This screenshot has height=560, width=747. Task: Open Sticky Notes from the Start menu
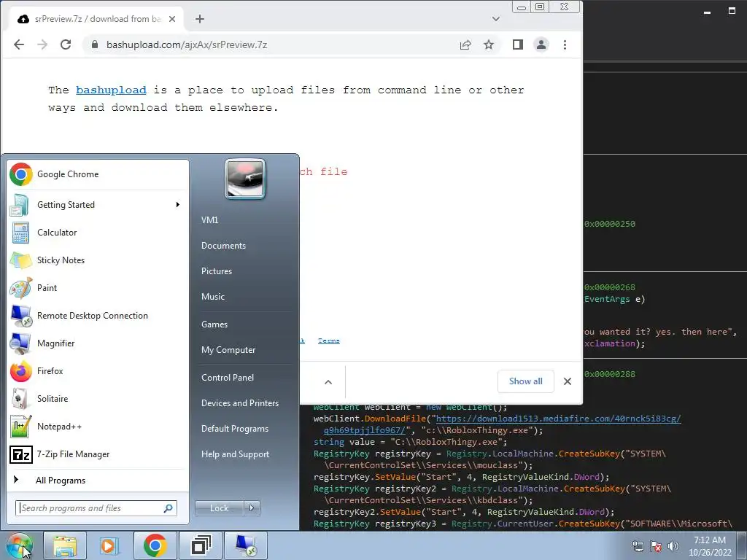coord(98,260)
